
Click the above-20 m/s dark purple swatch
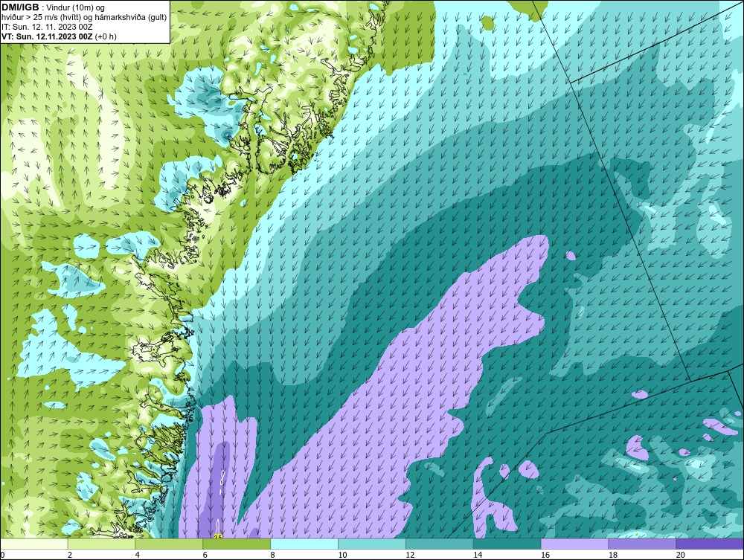pos(710,544)
